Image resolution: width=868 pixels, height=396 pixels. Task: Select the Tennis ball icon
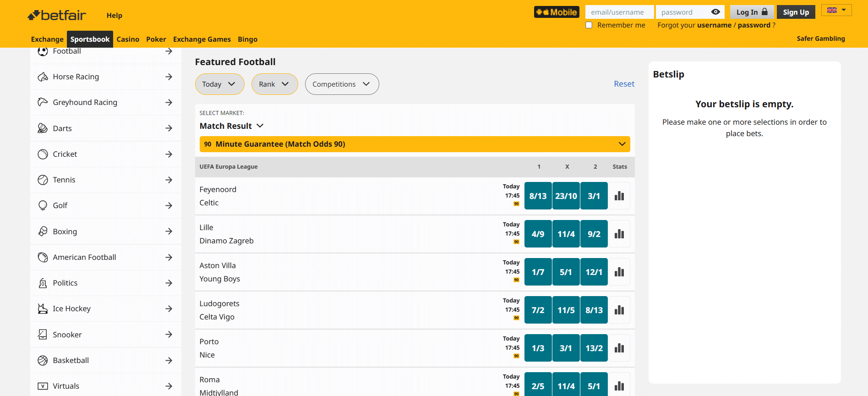coord(43,180)
